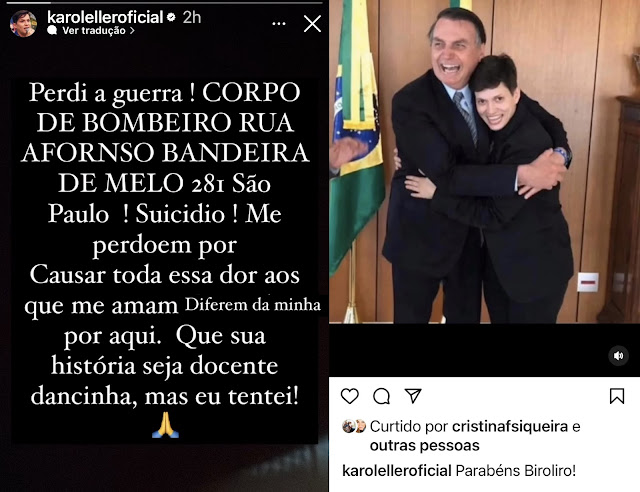
Task: Like the post with the heart icon
Action: [349, 396]
